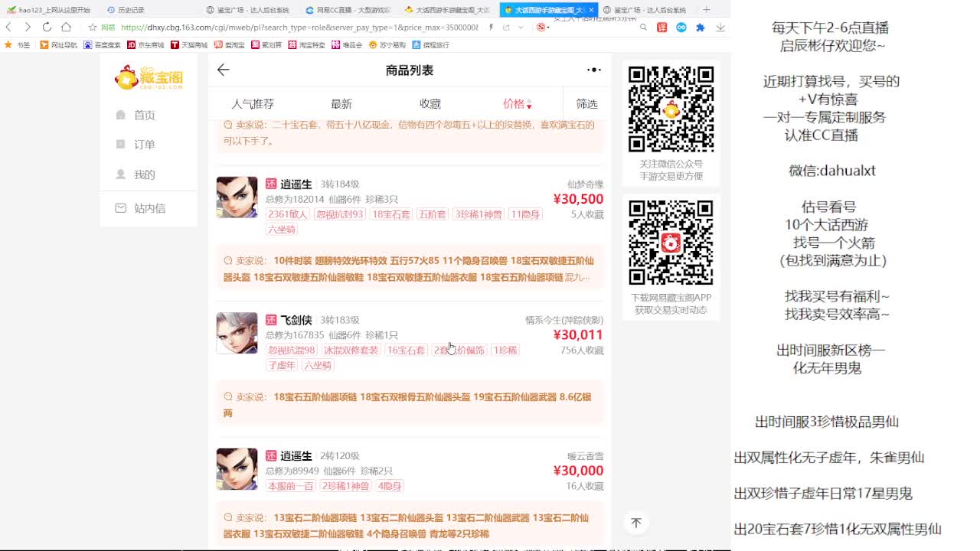Click the 藏宝阁 APP download QR code

(x=671, y=243)
